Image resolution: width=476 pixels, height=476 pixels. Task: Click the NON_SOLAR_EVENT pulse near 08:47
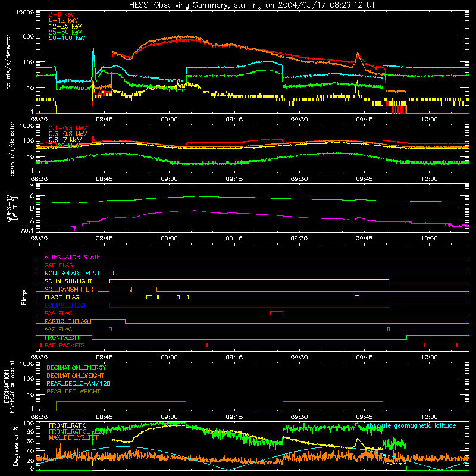coord(113,273)
